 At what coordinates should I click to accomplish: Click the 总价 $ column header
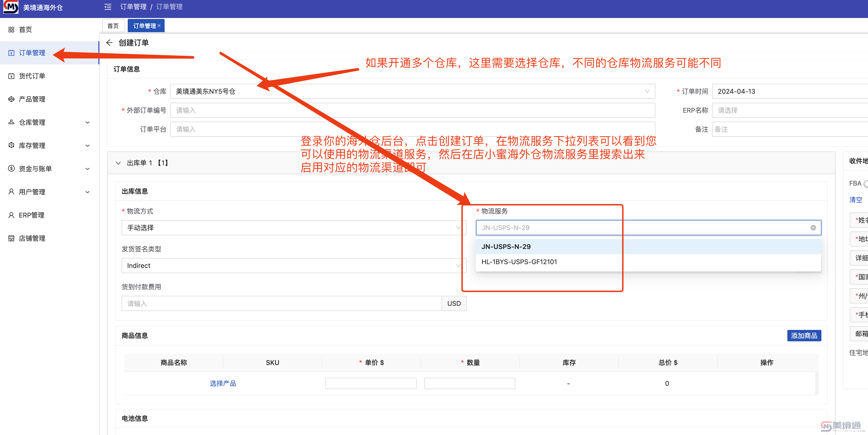click(668, 363)
